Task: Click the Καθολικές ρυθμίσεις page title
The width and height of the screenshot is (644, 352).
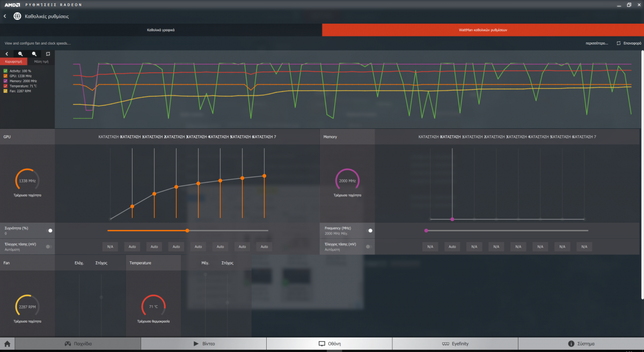Action: [x=47, y=16]
